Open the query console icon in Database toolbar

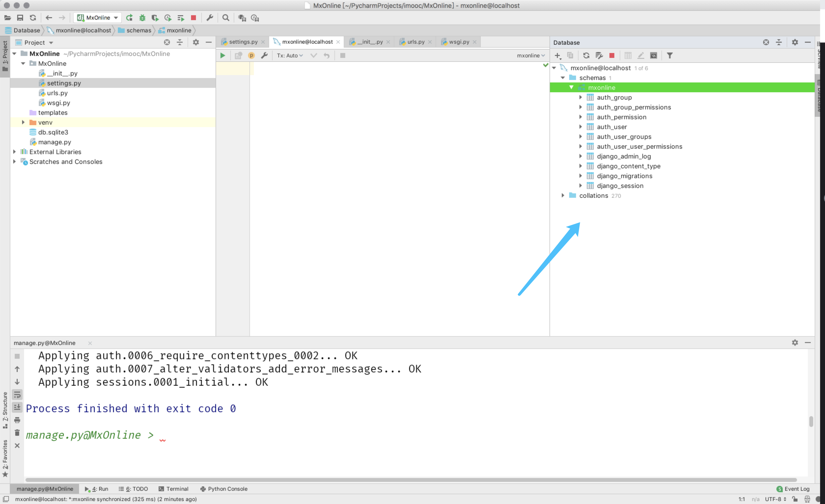click(x=653, y=55)
